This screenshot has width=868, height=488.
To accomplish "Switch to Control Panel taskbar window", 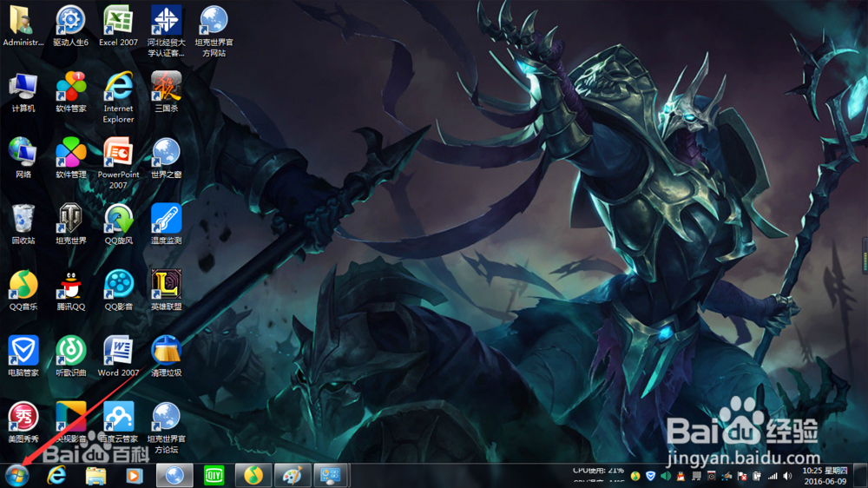I will tap(331, 476).
